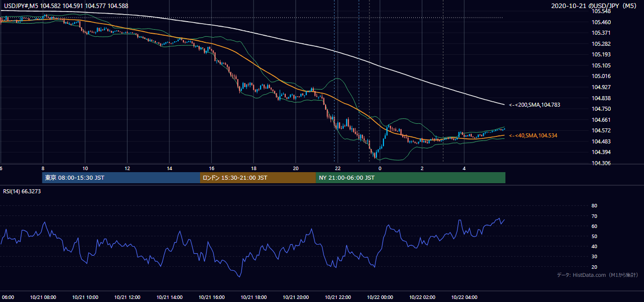This screenshot has height=302, width=644.
Task: Click the 105.193 price axis label
Action: coord(601,54)
